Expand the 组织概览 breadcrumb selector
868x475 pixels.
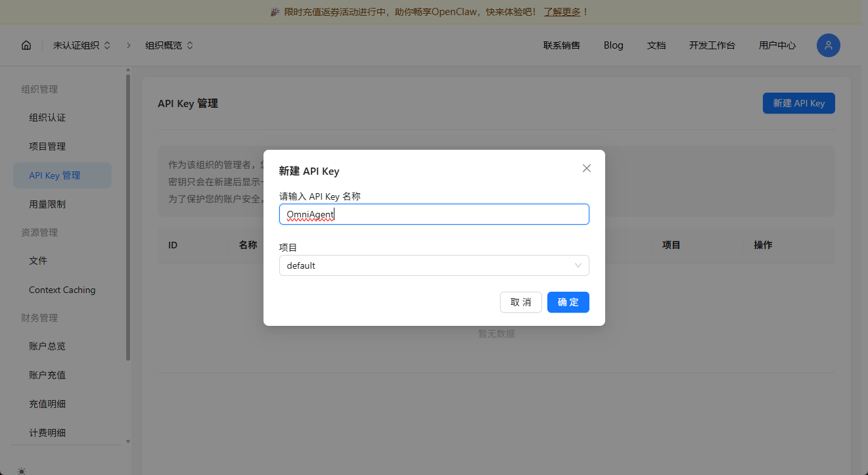(x=169, y=45)
